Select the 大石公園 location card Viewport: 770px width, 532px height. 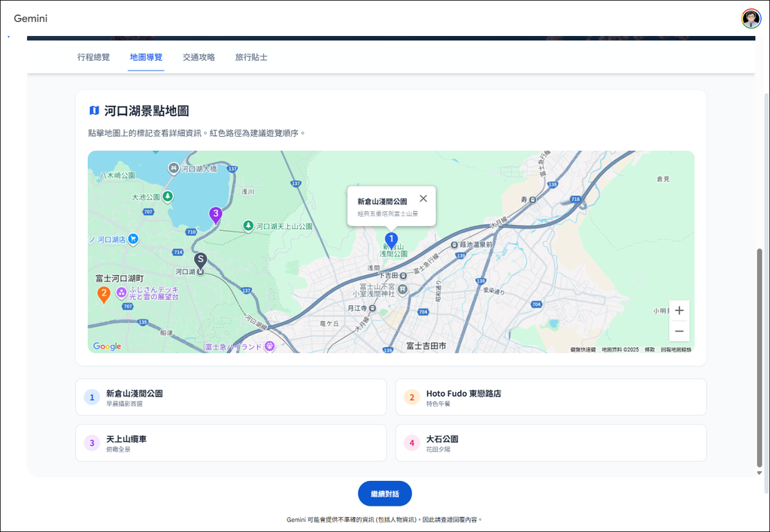[x=551, y=443]
